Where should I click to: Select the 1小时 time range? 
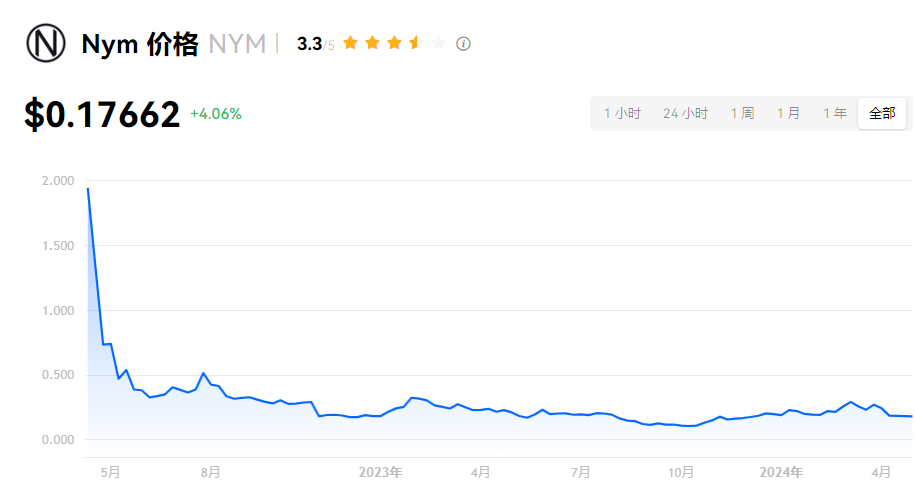pos(622,114)
